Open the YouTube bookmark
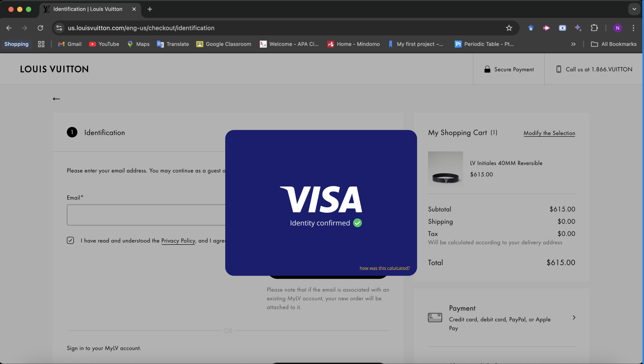Viewport: 644px width, 364px height. [x=104, y=44]
